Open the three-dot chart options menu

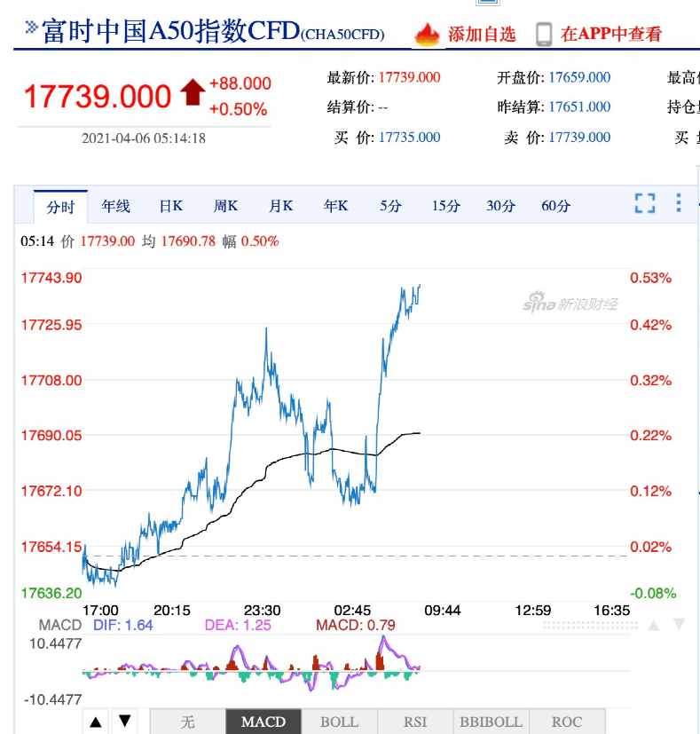(679, 203)
